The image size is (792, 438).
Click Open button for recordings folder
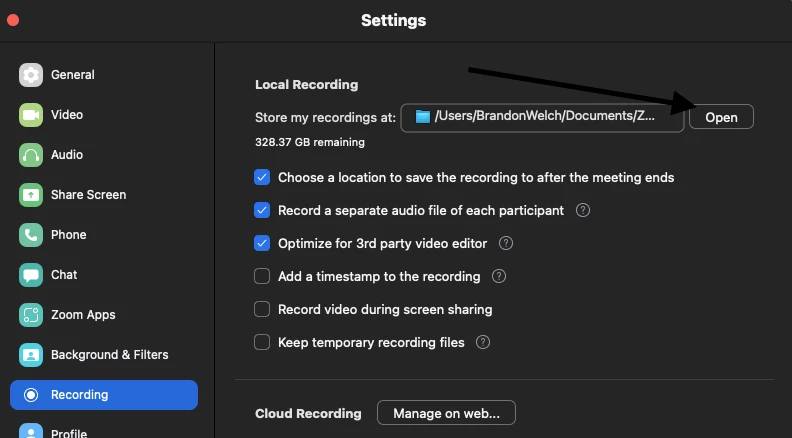(x=721, y=117)
